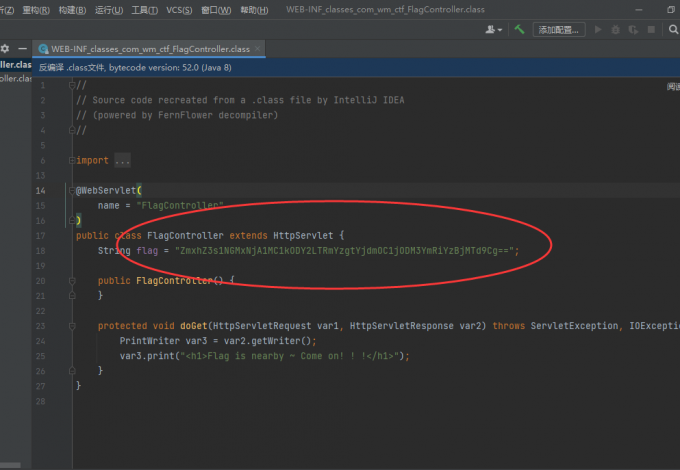Click the green Build project hammer icon
The width and height of the screenshot is (680, 470).
(519, 29)
